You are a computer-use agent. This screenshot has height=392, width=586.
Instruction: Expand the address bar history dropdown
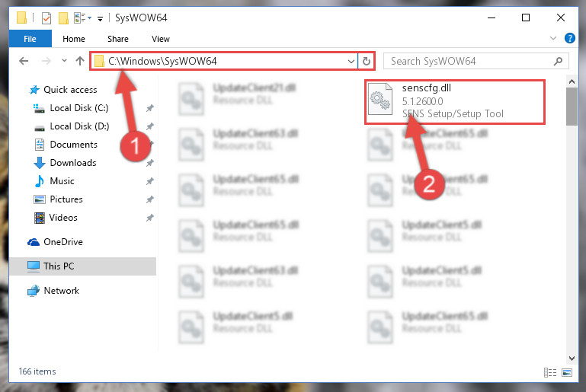coord(351,61)
